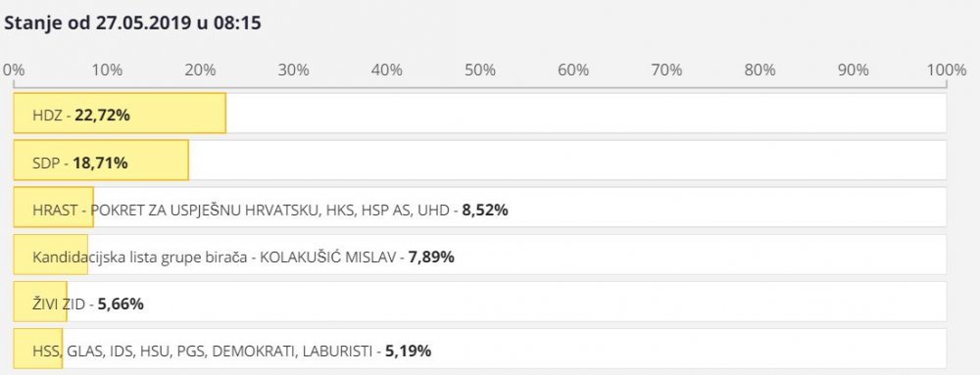Click the 80% axis label

click(x=760, y=70)
